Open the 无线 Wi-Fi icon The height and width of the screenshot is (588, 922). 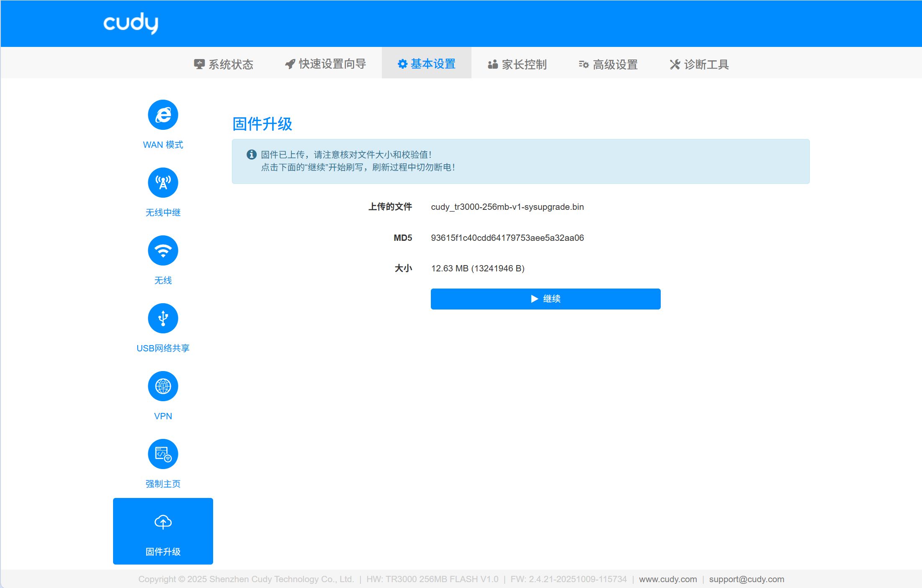tap(163, 250)
